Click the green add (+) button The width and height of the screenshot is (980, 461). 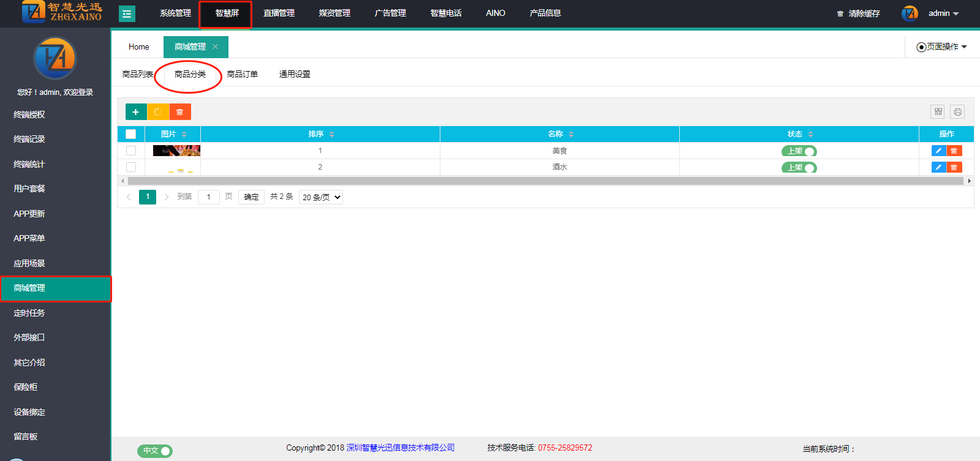[135, 112]
